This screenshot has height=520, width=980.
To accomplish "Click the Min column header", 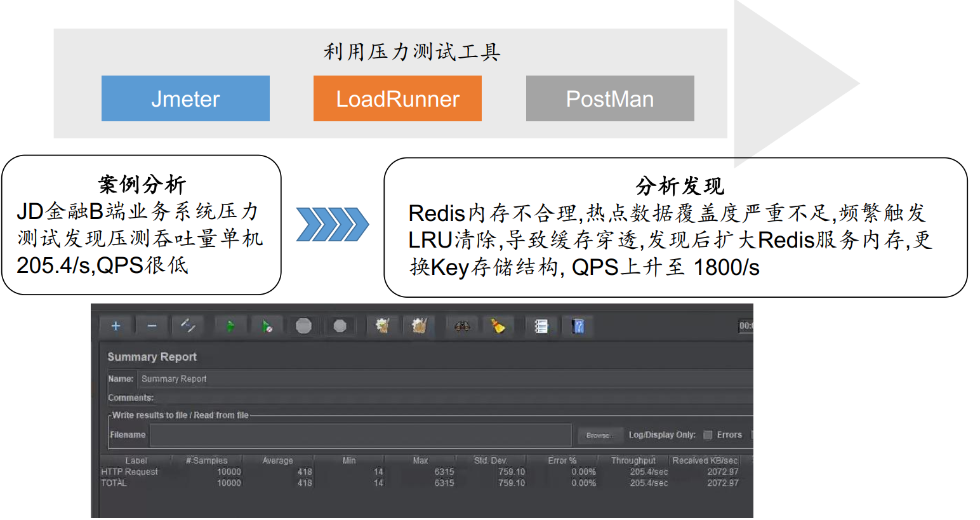I will (349, 460).
